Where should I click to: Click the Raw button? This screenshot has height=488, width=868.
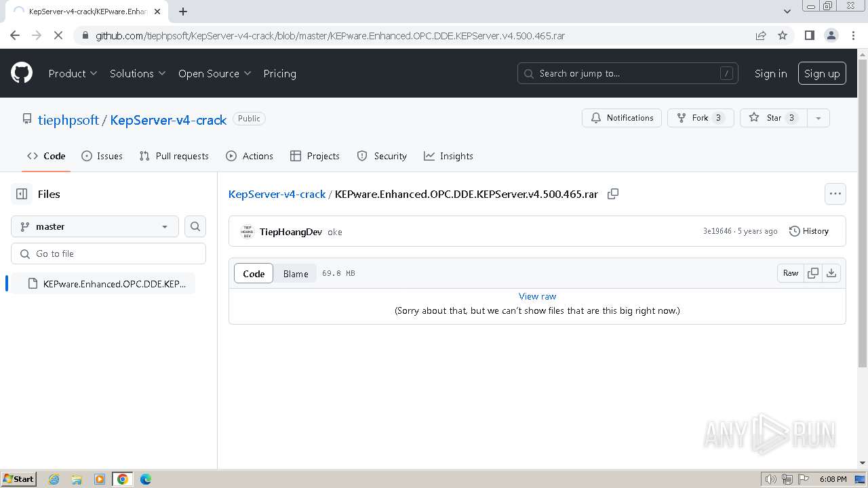click(x=791, y=273)
